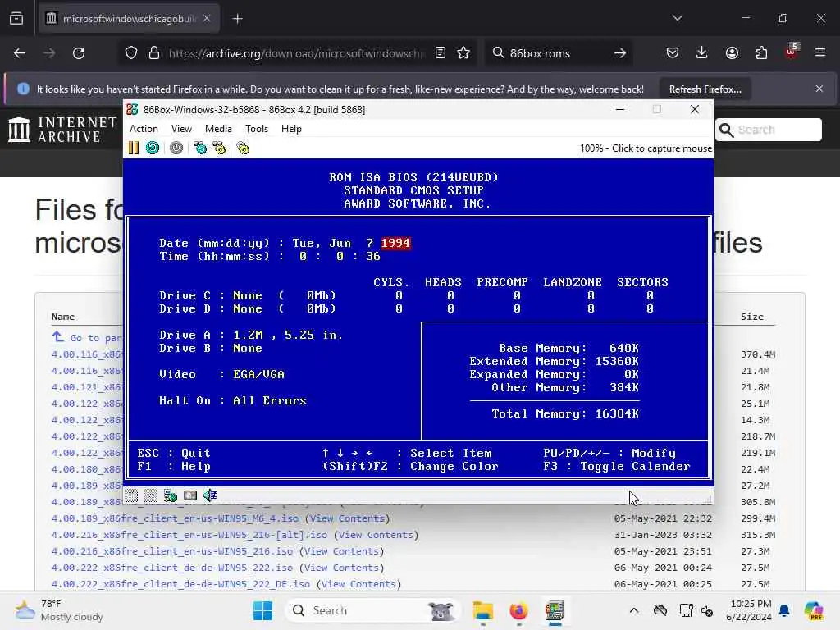The height and width of the screenshot is (630, 840).
Task: Open the Media menu in 86Box
Action: click(218, 129)
